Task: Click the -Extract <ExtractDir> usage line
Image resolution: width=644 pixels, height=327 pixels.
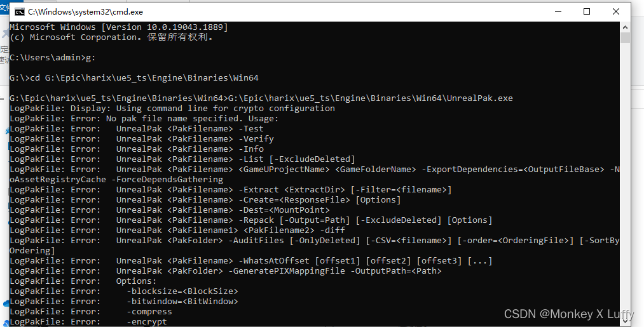Action: pos(231,190)
